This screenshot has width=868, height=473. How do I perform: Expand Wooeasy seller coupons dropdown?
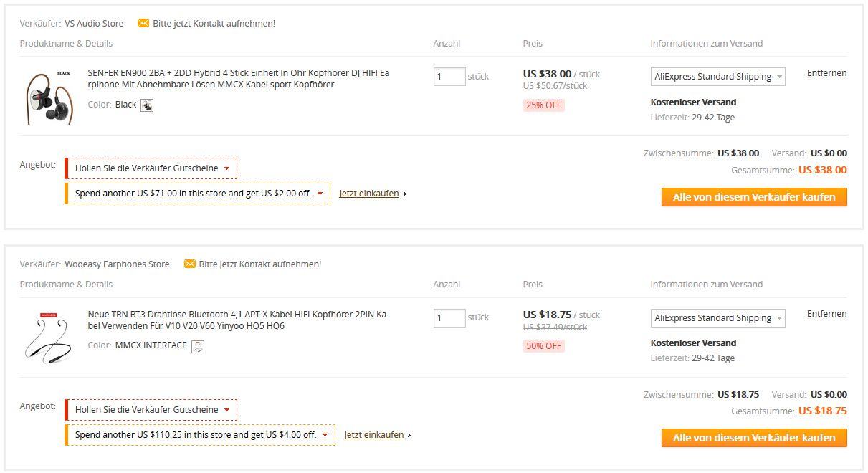pyautogui.click(x=151, y=410)
